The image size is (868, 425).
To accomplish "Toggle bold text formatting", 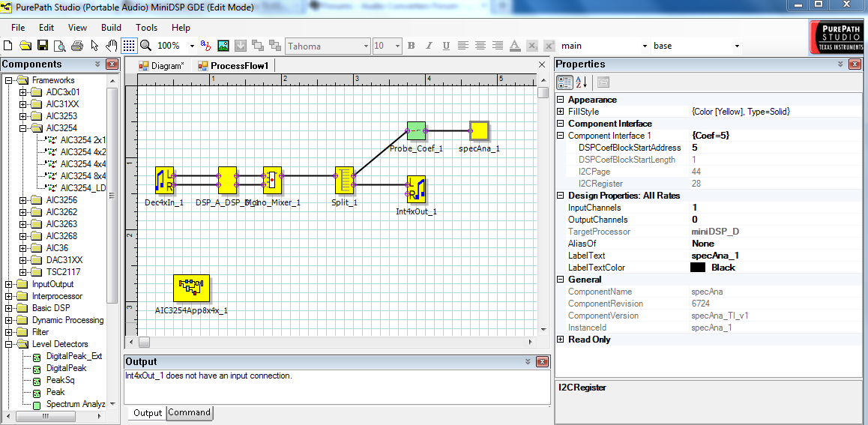I will pyautogui.click(x=412, y=46).
